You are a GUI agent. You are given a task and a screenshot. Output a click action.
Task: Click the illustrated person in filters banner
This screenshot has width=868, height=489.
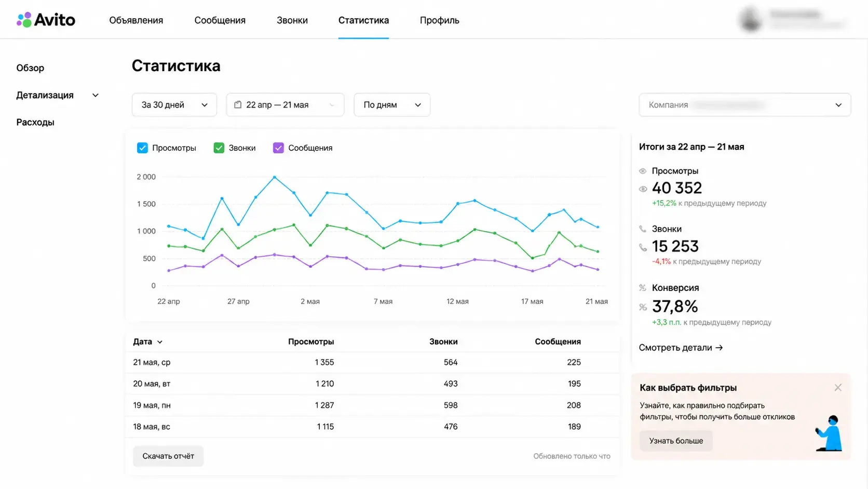830,433
